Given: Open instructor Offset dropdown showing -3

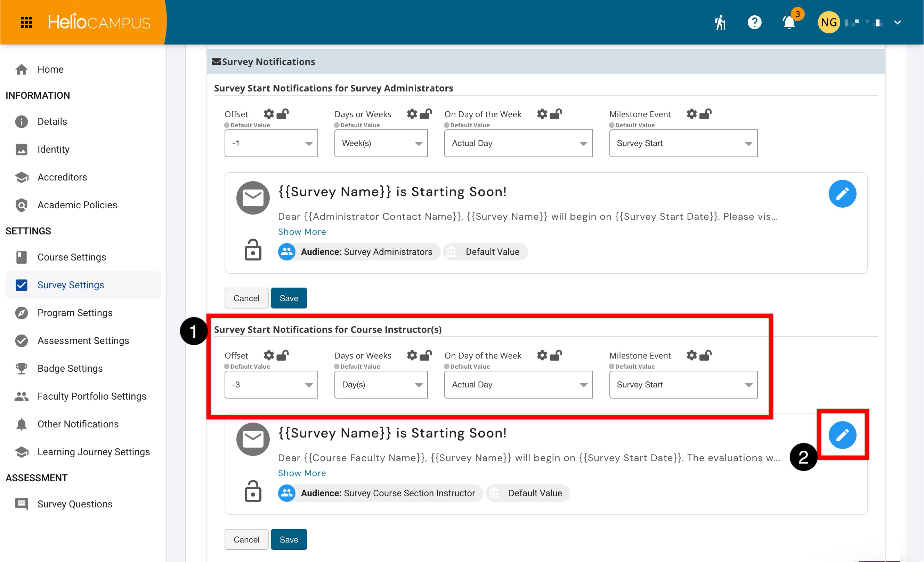Looking at the screenshot, I should 271,385.
